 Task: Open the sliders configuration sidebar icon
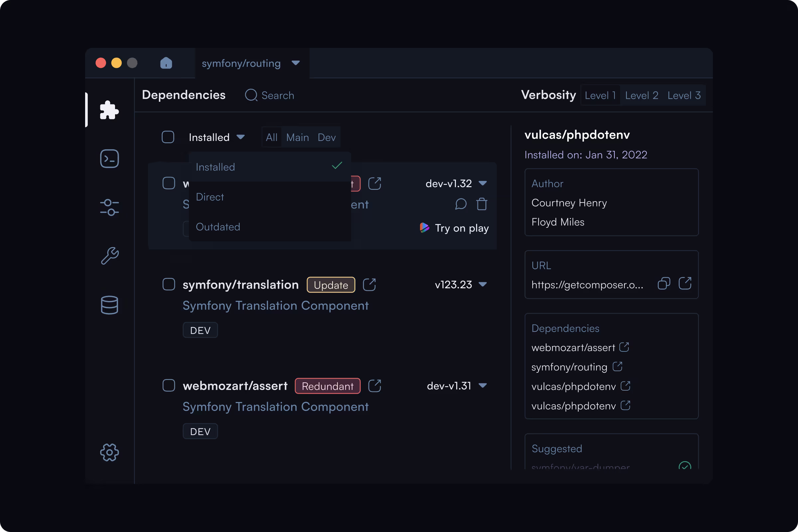109,207
